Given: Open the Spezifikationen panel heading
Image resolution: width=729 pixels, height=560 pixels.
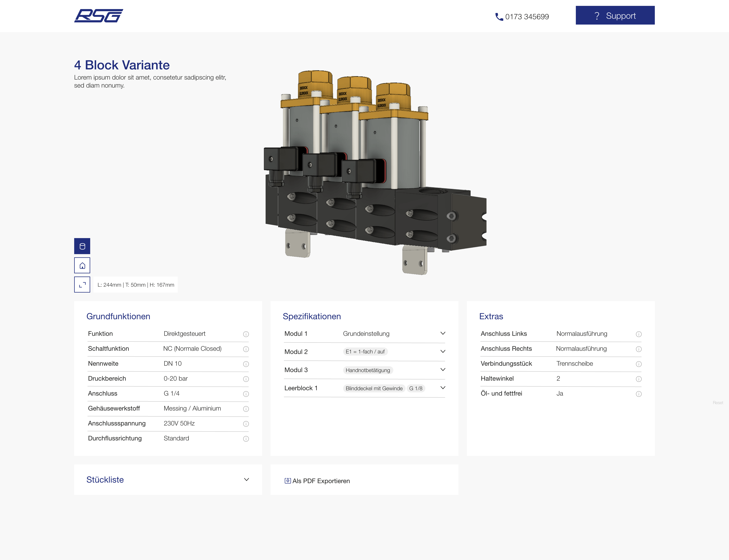Looking at the screenshot, I should pyautogui.click(x=312, y=316).
